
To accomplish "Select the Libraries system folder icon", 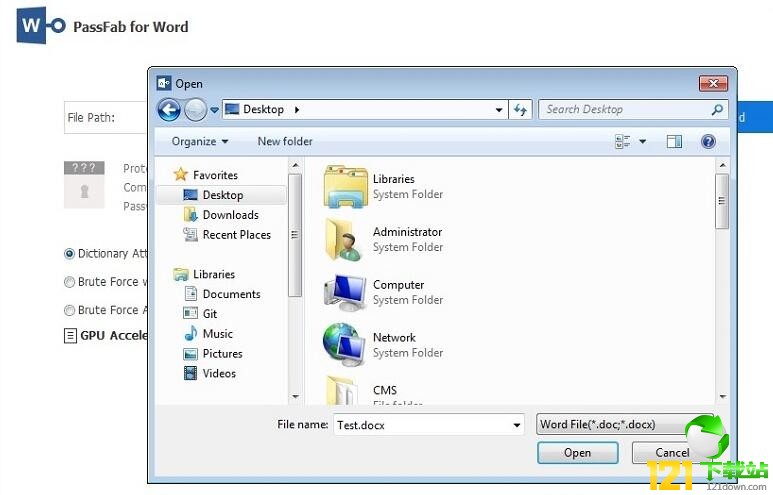I will click(x=346, y=187).
